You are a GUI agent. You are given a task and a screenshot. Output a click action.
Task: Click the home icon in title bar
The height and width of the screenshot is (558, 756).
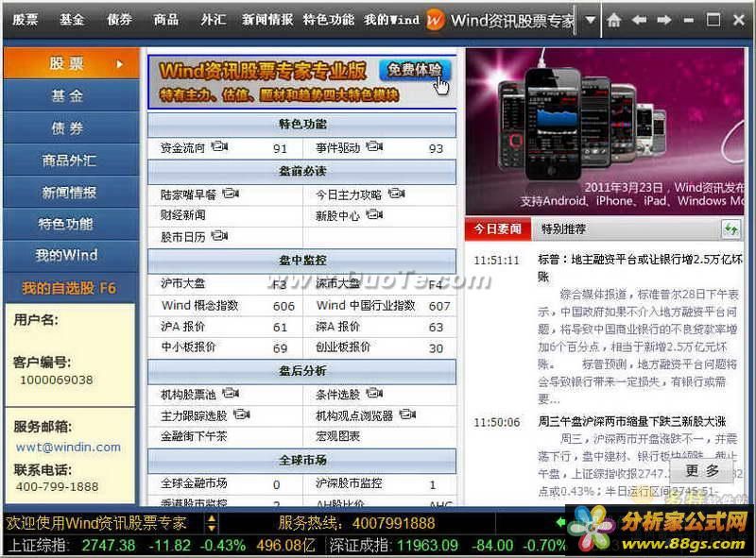(x=613, y=20)
